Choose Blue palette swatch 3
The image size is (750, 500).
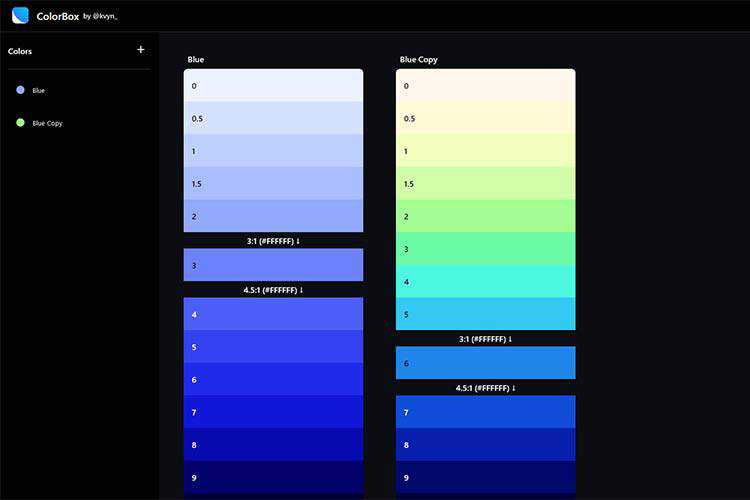point(273,265)
